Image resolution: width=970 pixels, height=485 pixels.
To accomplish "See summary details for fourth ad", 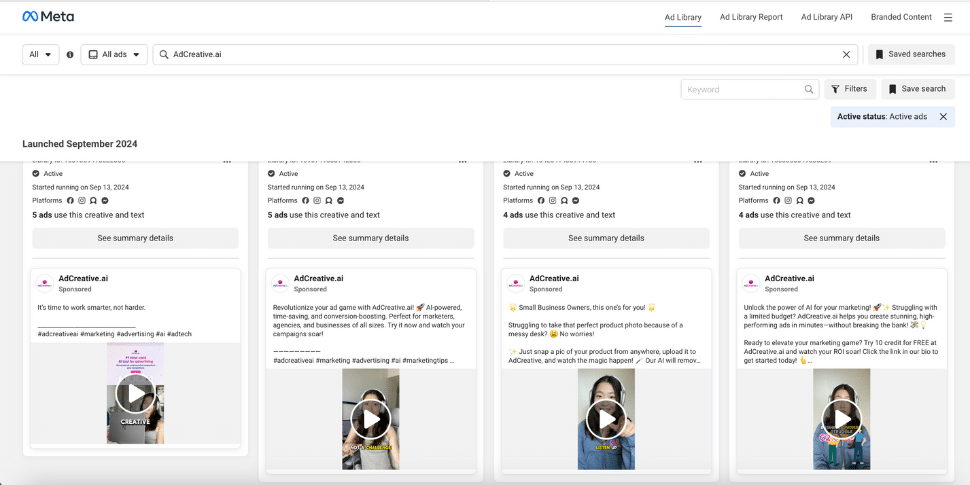I will click(842, 238).
